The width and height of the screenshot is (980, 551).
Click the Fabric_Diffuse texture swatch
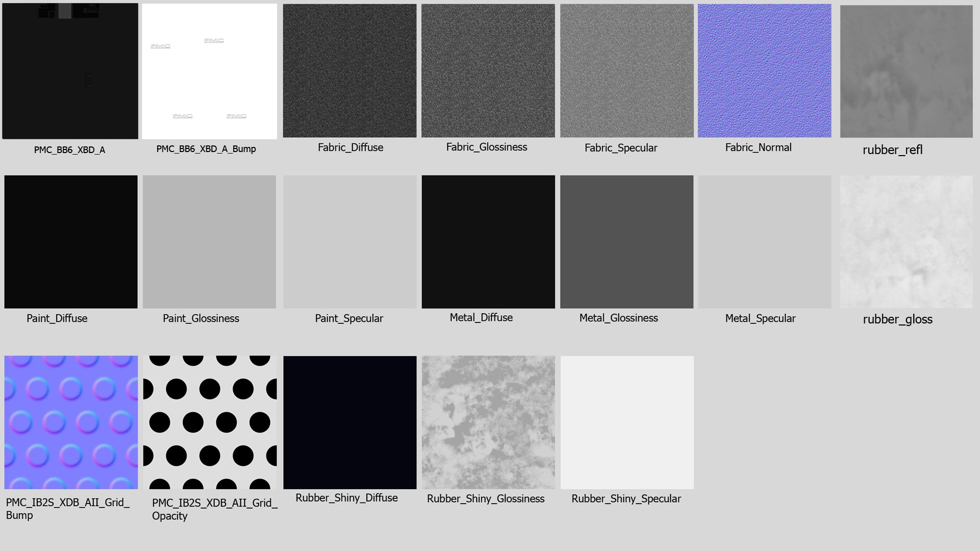tap(350, 70)
